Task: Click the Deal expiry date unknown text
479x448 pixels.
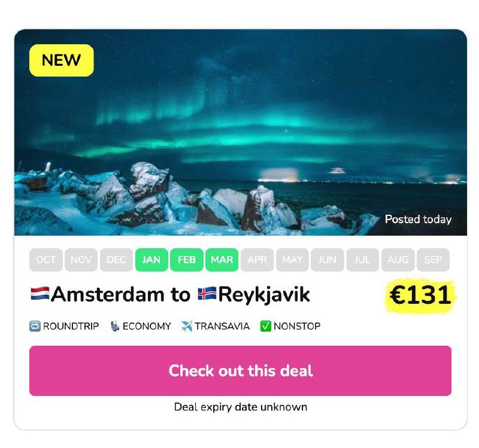Action: pos(241,407)
